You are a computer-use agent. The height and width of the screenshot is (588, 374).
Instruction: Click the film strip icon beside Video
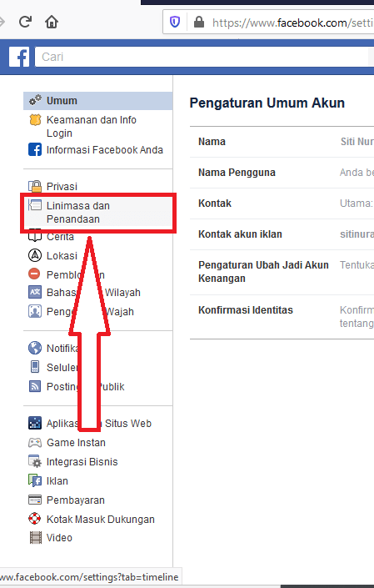click(36, 537)
